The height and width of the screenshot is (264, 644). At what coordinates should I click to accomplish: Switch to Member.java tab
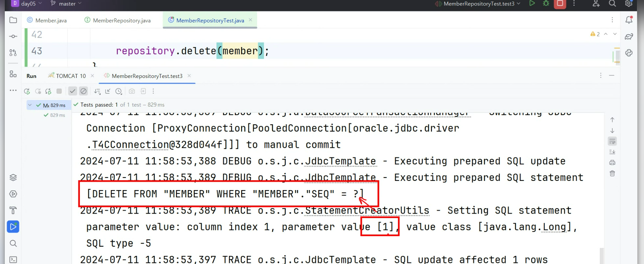pyautogui.click(x=47, y=20)
